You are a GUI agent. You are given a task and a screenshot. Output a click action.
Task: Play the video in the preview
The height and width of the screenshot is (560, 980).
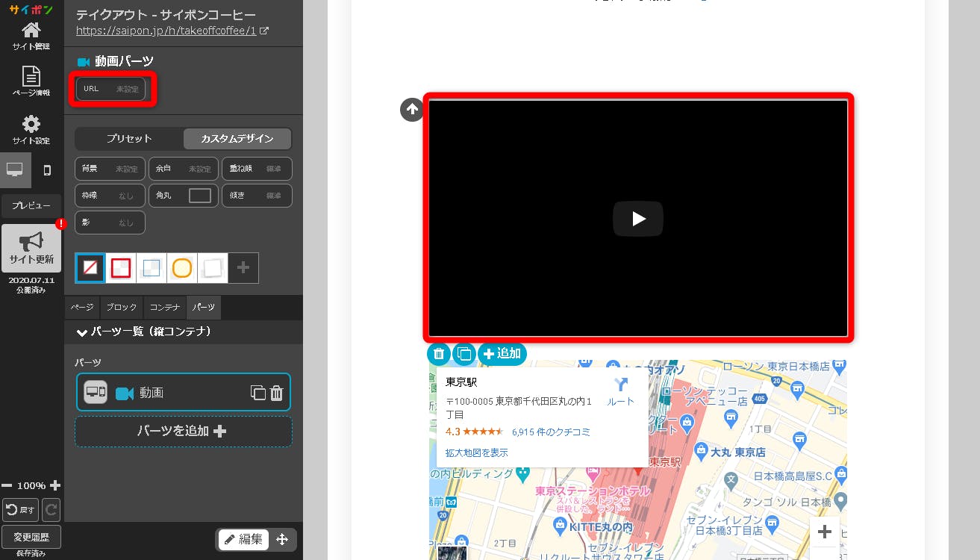point(637,219)
